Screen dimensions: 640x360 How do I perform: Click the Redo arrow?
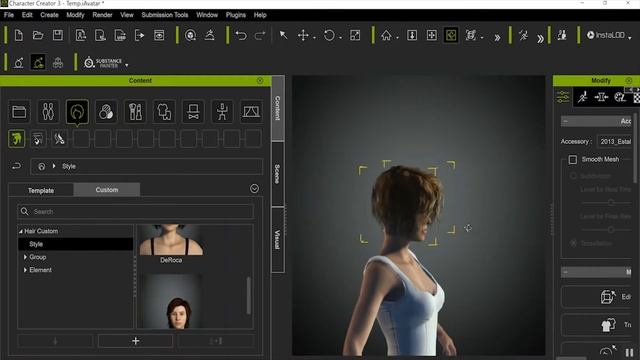tap(260, 36)
